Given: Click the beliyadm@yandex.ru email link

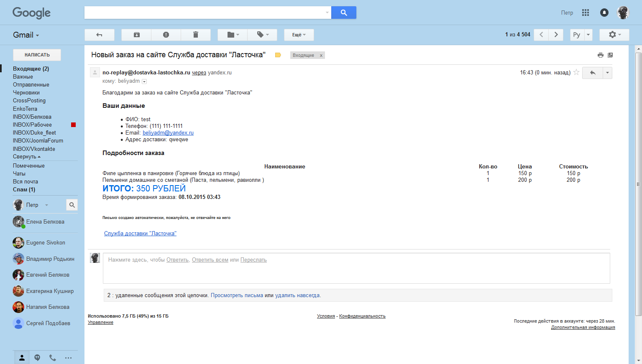Looking at the screenshot, I should coord(168,132).
